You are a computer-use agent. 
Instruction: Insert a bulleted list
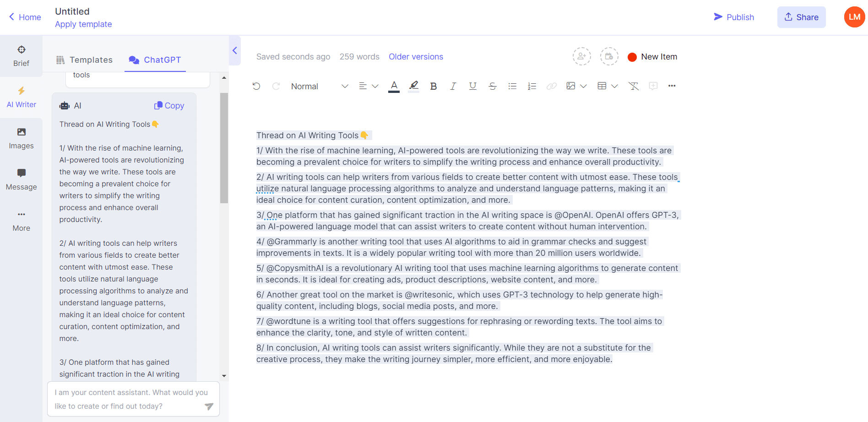512,86
